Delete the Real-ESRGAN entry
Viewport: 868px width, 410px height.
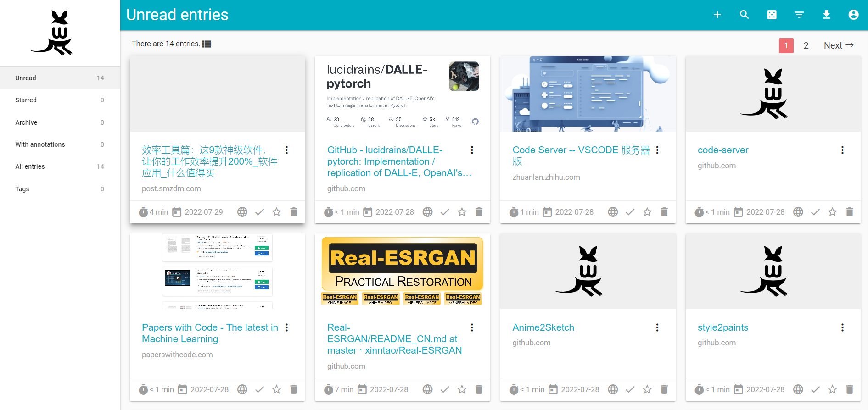[x=479, y=389]
